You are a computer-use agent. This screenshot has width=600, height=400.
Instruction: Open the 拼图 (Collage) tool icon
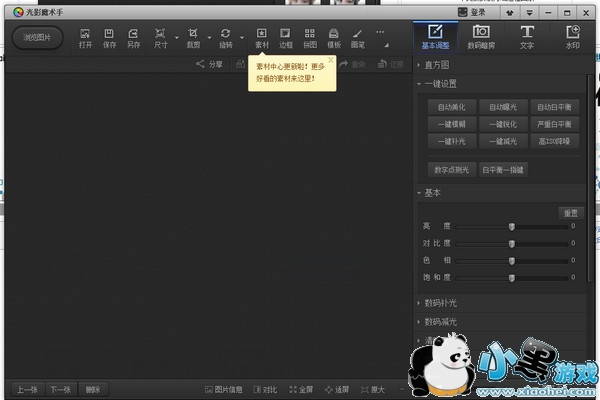click(310, 38)
